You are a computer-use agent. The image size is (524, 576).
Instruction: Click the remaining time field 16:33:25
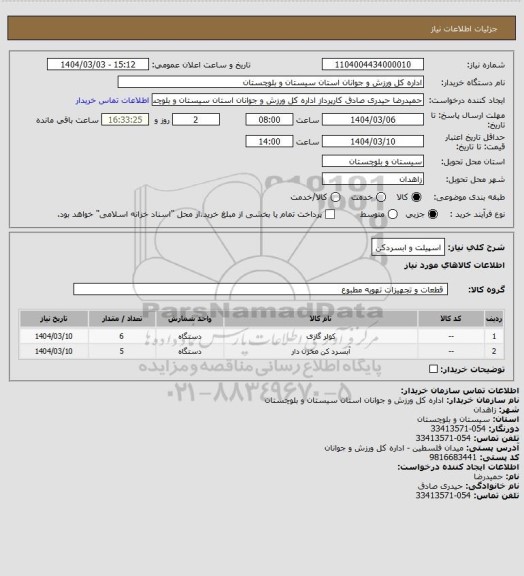(x=125, y=120)
